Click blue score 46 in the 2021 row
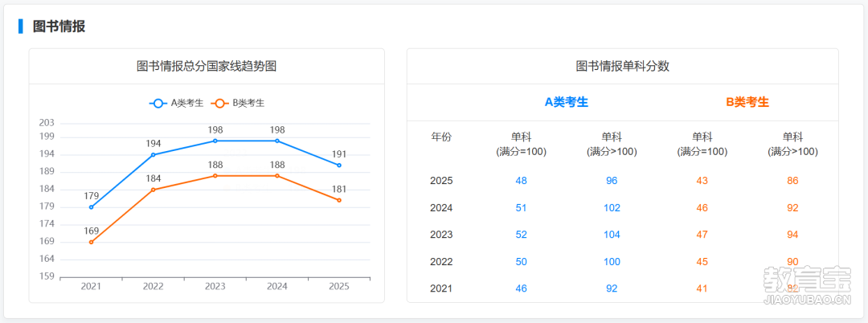Viewport: 868px width, 323px height. [x=521, y=288]
